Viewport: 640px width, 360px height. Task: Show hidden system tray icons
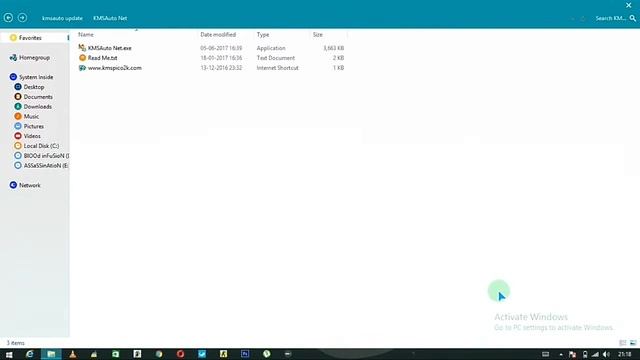[561, 354]
